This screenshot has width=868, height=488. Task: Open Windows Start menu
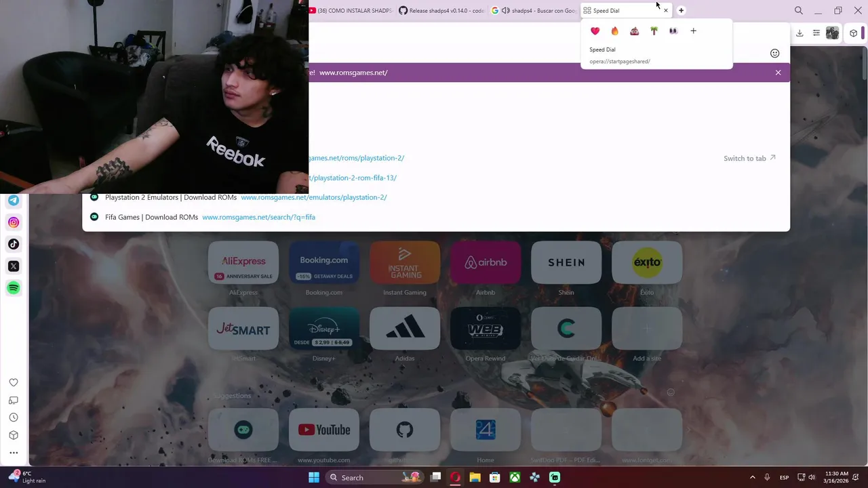[x=314, y=478]
